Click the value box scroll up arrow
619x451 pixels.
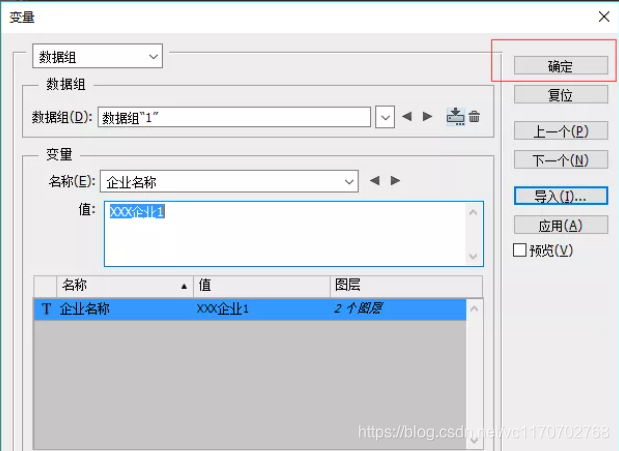click(473, 212)
